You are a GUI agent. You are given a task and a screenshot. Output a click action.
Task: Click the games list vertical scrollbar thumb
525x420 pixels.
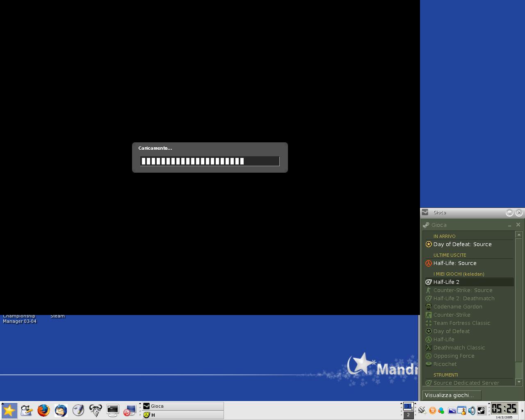pos(519,301)
